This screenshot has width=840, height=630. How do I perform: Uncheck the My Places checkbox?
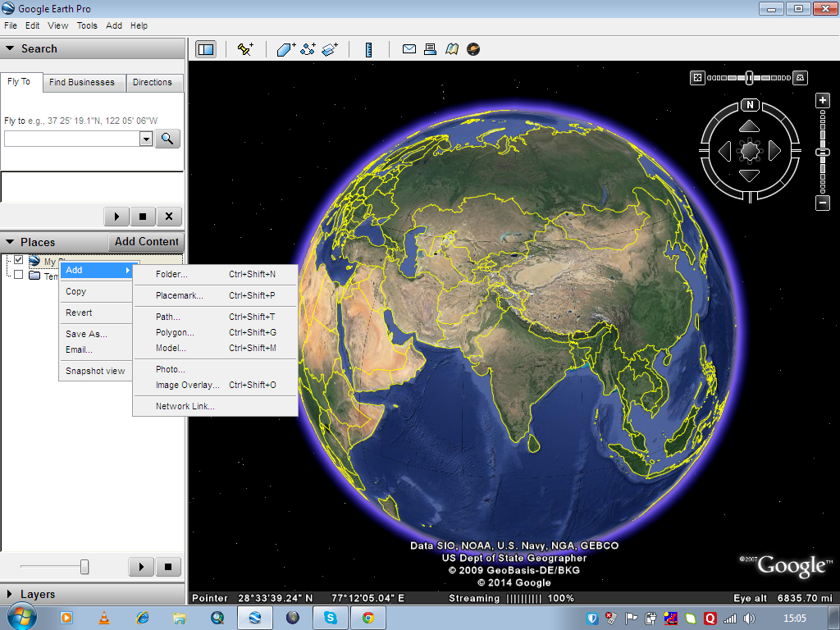pos(20,260)
